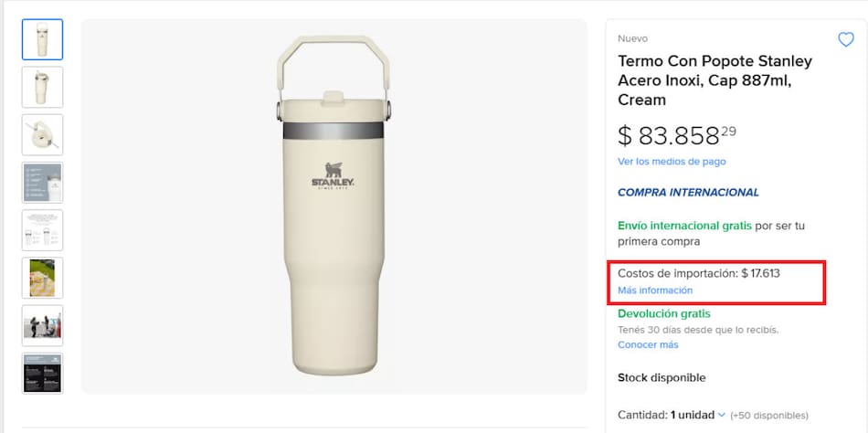Select the first thumbnail of the cream tumbler
This screenshot has height=433, width=868.
[x=42, y=39]
